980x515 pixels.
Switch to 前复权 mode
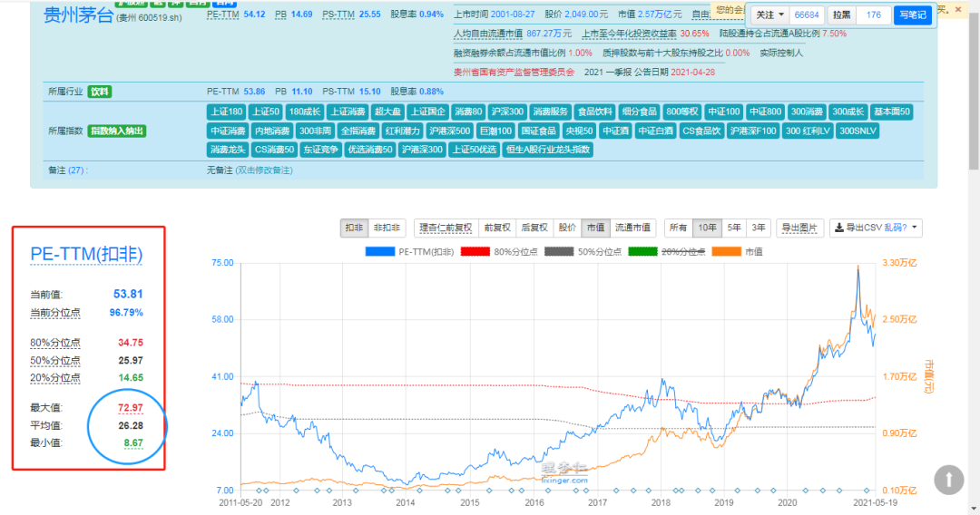point(497,228)
